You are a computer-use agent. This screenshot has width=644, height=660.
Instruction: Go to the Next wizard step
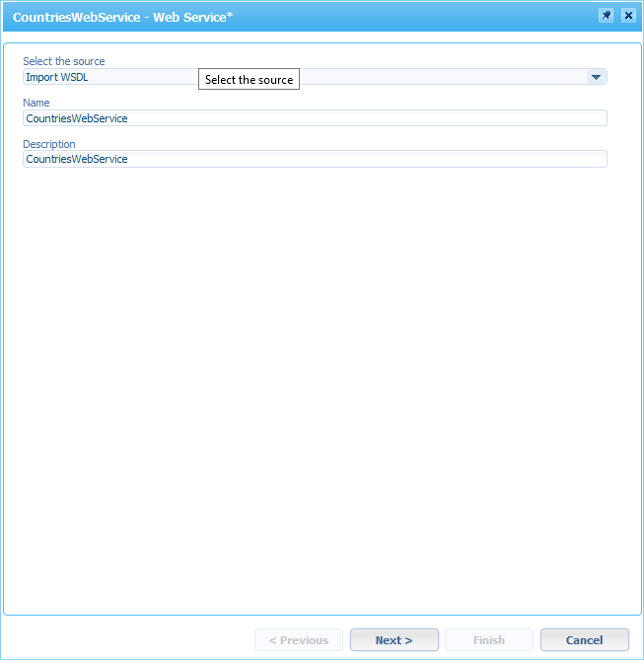tap(394, 640)
